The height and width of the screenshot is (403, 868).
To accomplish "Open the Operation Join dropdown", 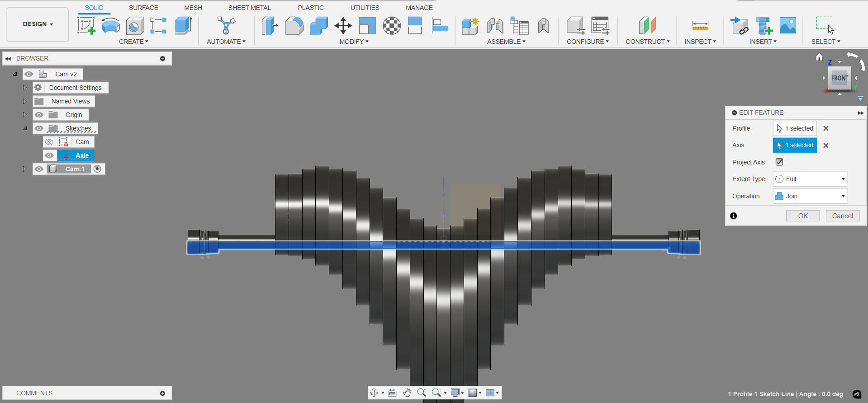I will click(x=810, y=196).
